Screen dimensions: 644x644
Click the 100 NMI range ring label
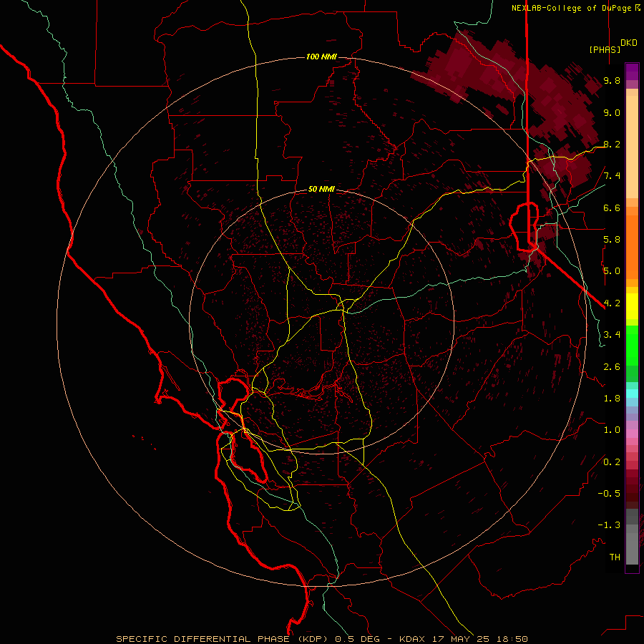point(321,57)
